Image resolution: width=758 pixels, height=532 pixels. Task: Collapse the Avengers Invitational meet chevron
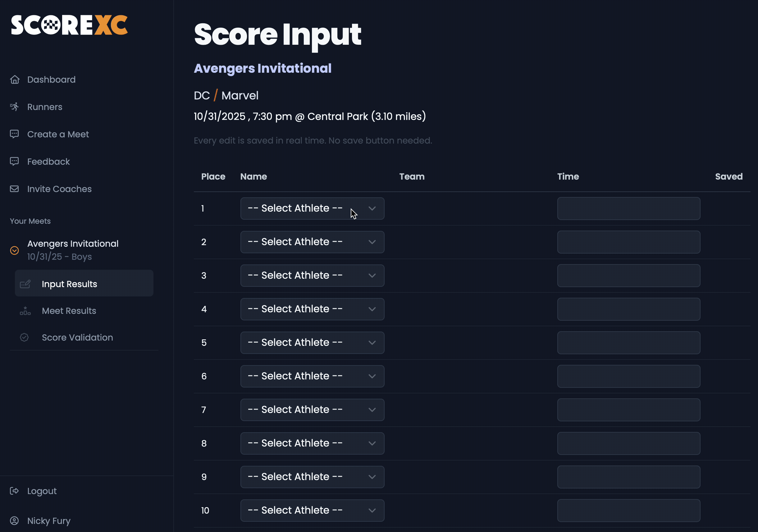[x=15, y=250]
